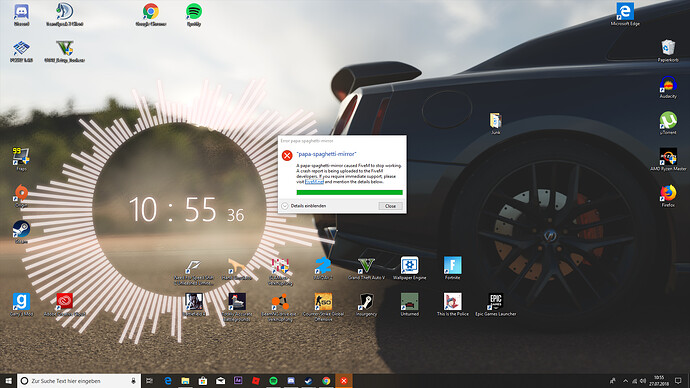Open the FiveM link in the error message
Viewport: 690px width, 388px height.
(314, 182)
